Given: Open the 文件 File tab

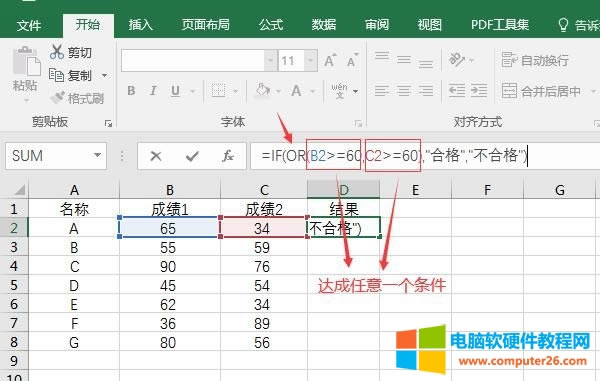Looking at the screenshot, I should pyautogui.click(x=29, y=25).
